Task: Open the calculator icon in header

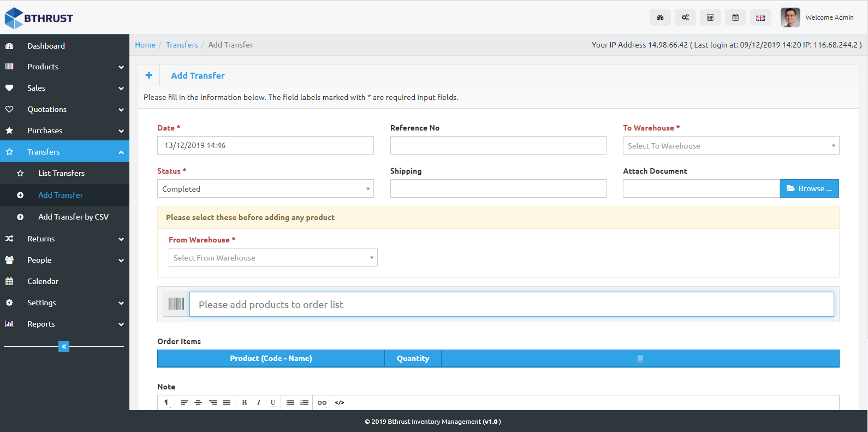Action: point(710,17)
